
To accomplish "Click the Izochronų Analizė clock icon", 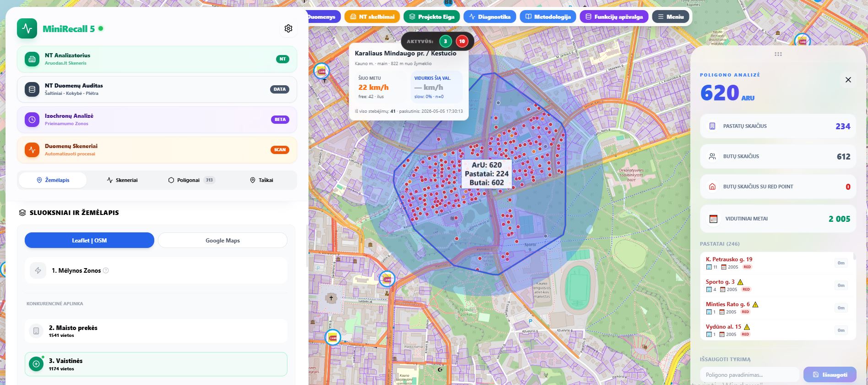I will [32, 120].
